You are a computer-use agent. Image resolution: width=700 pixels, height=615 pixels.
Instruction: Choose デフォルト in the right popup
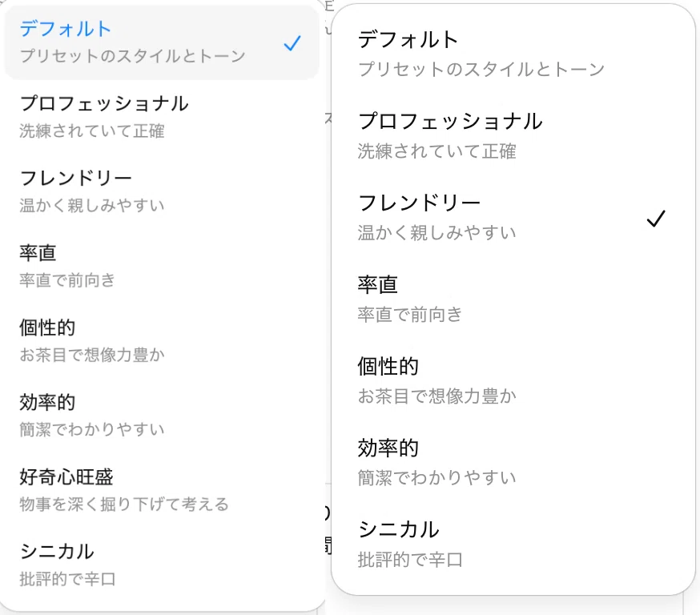pyautogui.click(x=513, y=54)
